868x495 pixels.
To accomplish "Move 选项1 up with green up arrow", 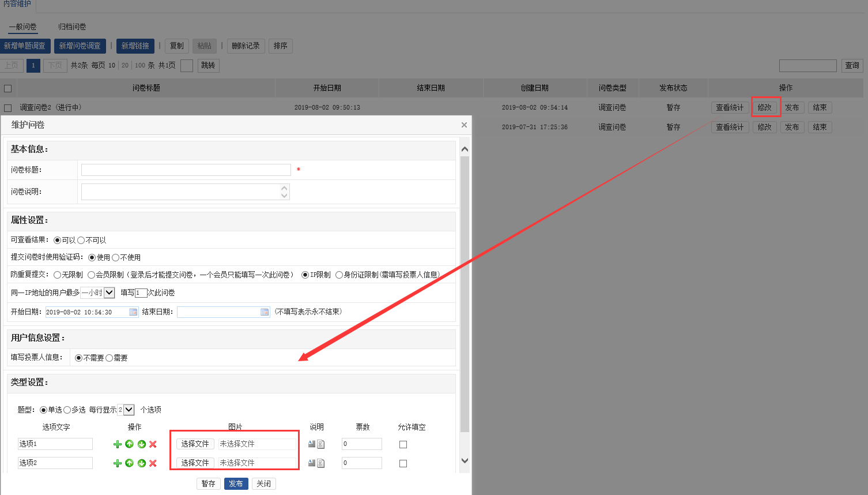I will [x=129, y=444].
